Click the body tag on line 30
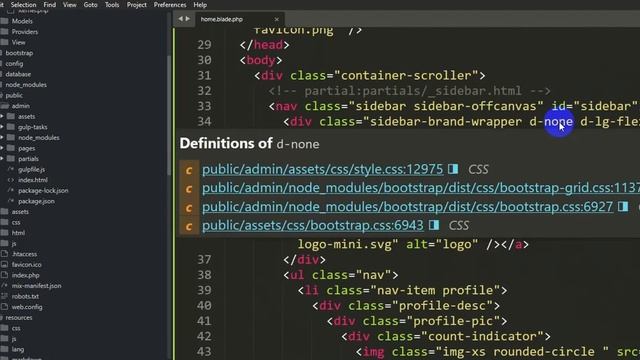 pyautogui.click(x=261, y=60)
